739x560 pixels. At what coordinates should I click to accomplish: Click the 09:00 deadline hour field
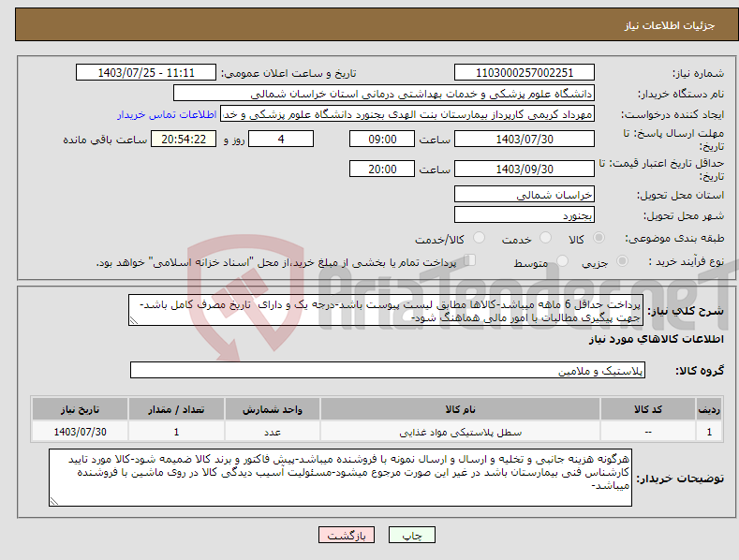[382, 139]
